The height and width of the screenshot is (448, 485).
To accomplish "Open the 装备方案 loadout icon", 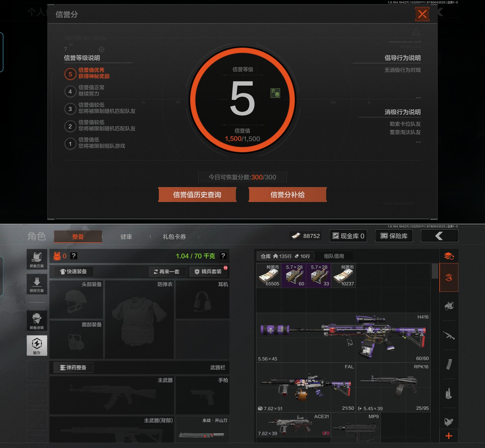I will [x=37, y=259].
